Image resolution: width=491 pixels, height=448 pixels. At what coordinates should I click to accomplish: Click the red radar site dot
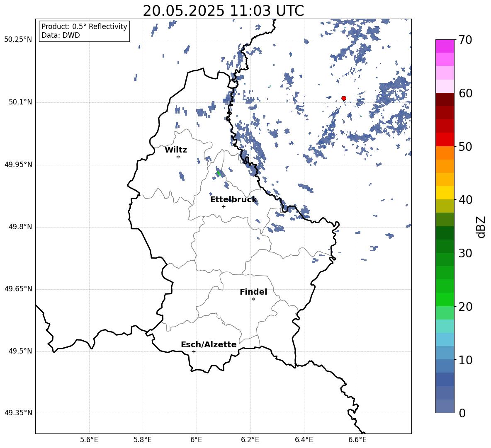343,98
